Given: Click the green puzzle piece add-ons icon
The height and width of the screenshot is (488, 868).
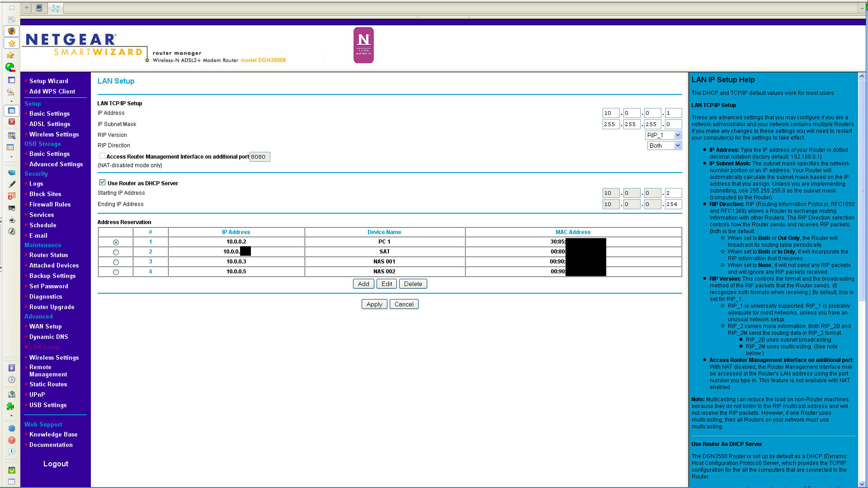Looking at the screenshot, I should 10,406.
